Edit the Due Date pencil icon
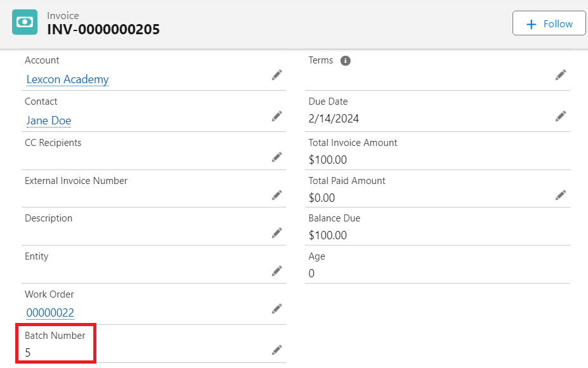The image size is (588, 368). coord(560,116)
